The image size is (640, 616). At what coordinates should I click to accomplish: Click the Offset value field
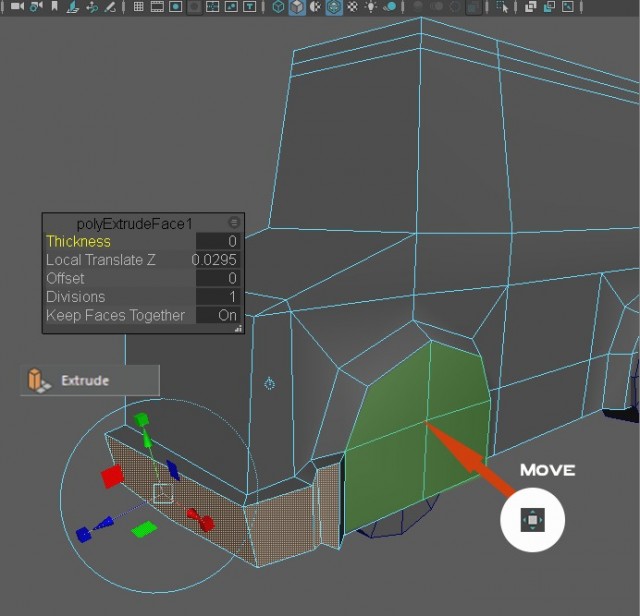pyautogui.click(x=218, y=278)
